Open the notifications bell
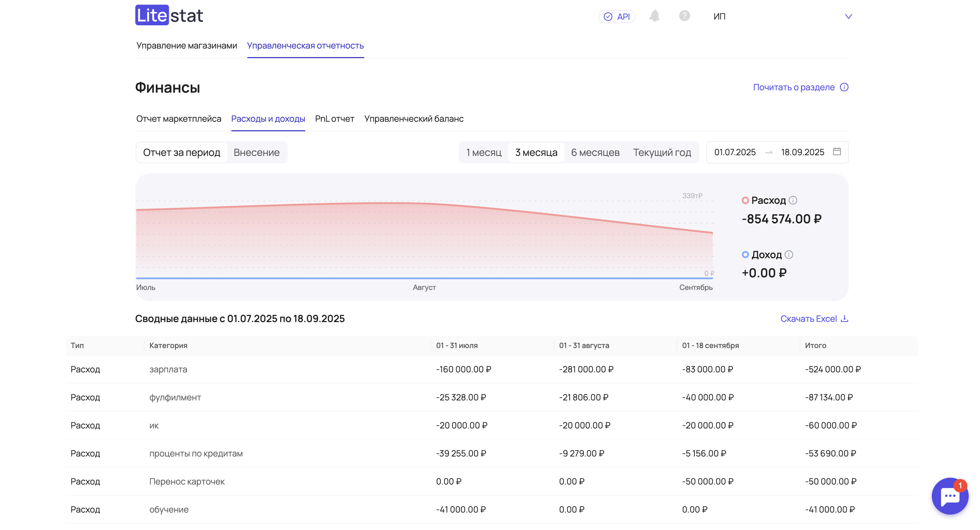 point(654,16)
